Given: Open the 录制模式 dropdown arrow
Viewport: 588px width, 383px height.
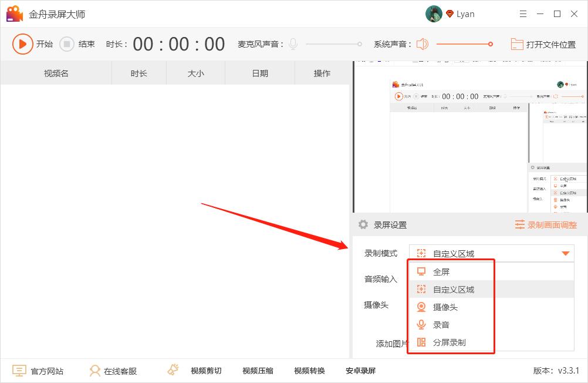Looking at the screenshot, I should click(x=566, y=253).
